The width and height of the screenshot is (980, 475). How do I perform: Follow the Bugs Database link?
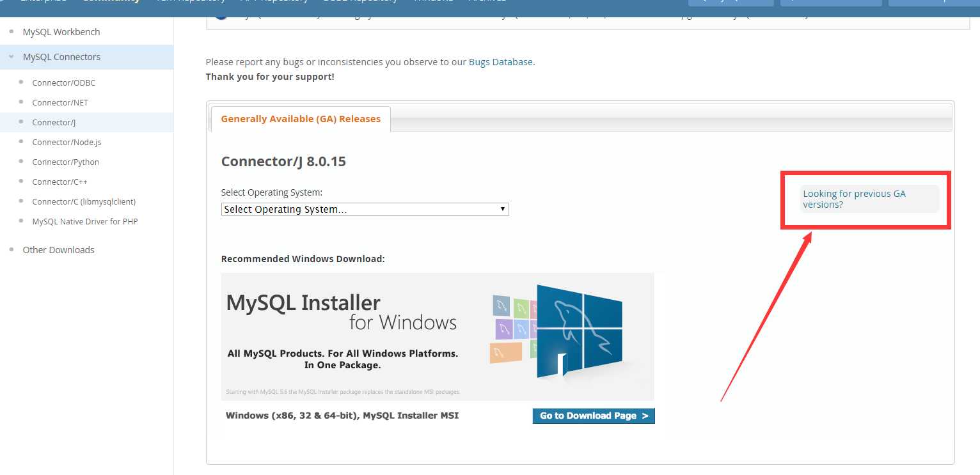pos(501,62)
